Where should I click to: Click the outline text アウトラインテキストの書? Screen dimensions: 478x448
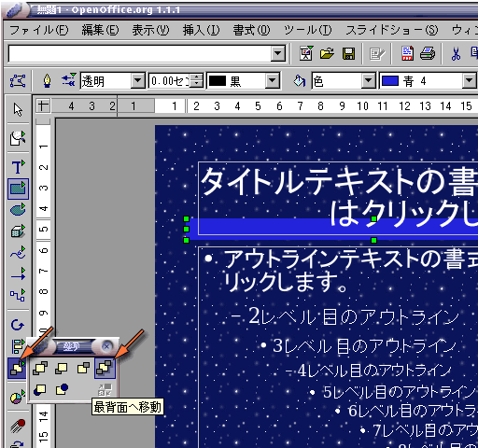(x=351, y=259)
